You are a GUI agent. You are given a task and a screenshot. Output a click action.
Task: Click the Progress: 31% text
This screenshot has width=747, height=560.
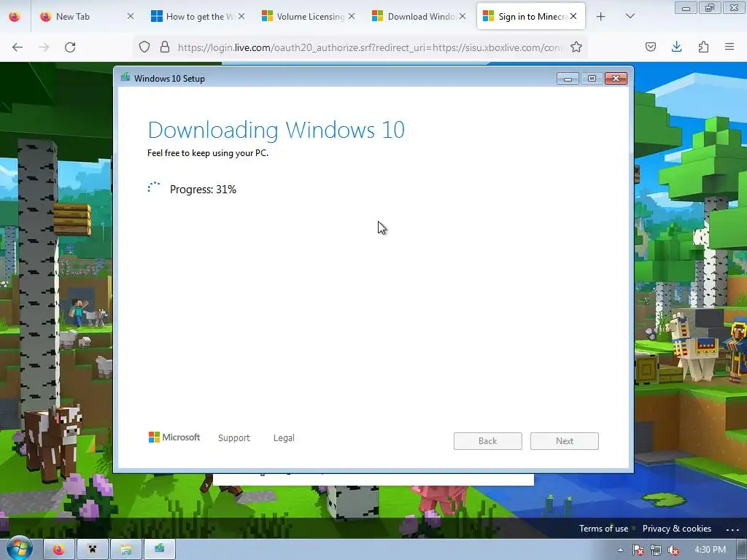203,189
